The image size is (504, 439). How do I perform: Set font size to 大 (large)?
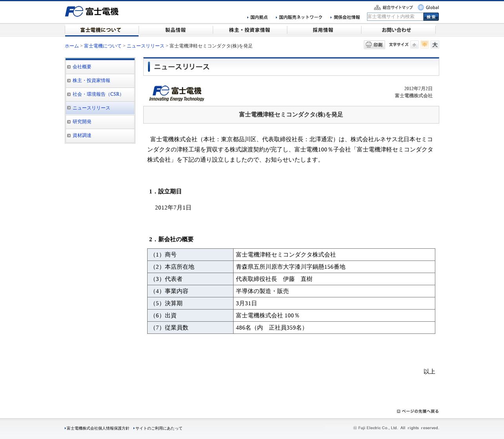pos(435,45)
